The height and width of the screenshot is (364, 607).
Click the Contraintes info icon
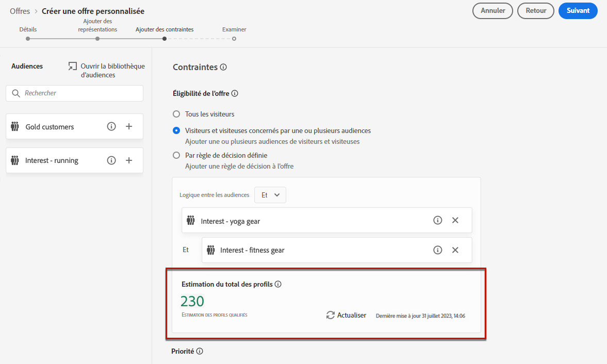coord(223,68)
